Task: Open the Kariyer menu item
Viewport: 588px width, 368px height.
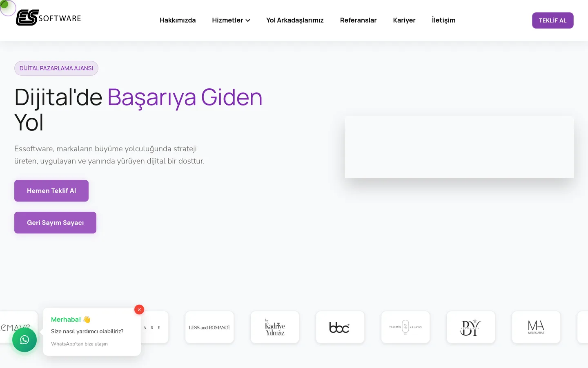Action: (404, 20)
